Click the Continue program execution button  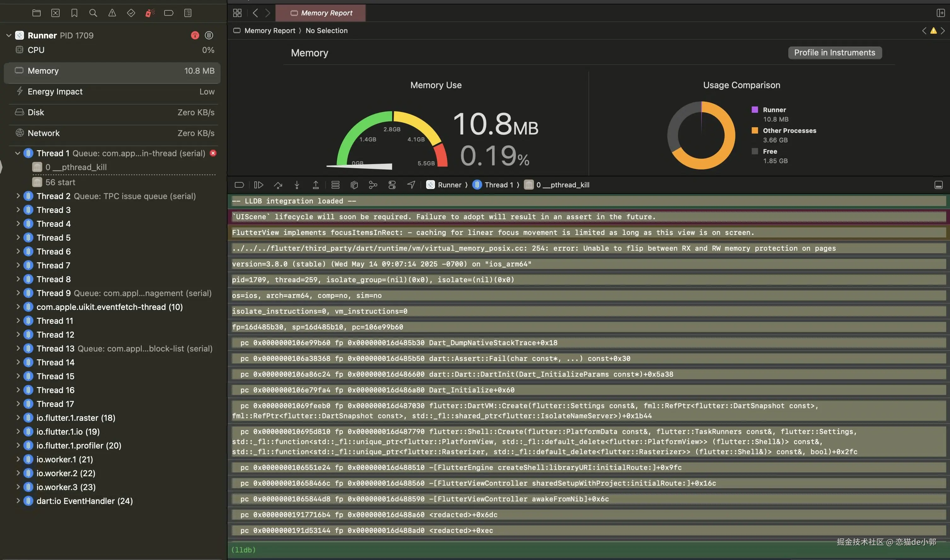pyautogui.click(x=259, y=185)
